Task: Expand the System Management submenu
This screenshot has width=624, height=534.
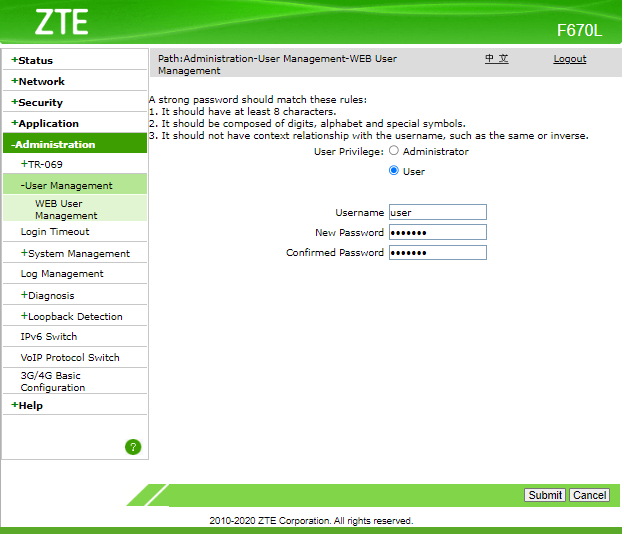Action: (x=77, y=254)
